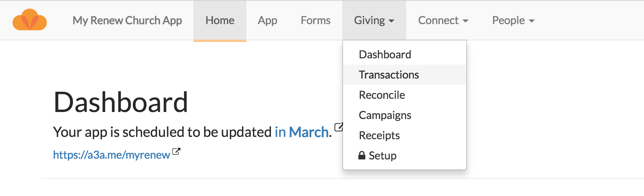Image resolution: width=644 pixels, height=196 pixels.
Task: Collapse the Giving dropdown in navbar
Action: click(x=374, y=20)
